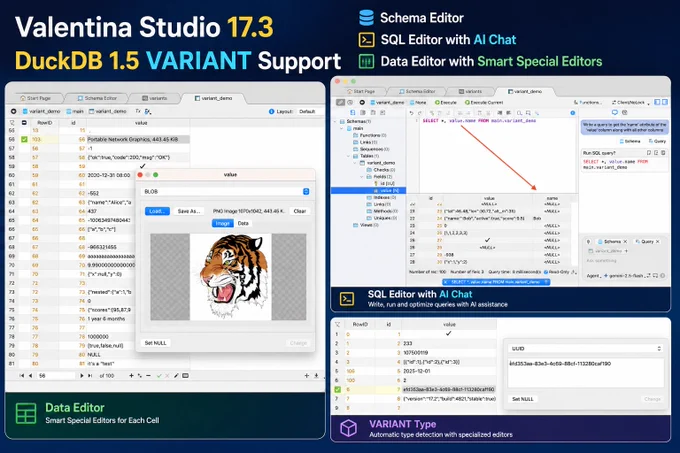Click the Query chip in AI chat response
680x453 pixels.
[x=657, y=141]
